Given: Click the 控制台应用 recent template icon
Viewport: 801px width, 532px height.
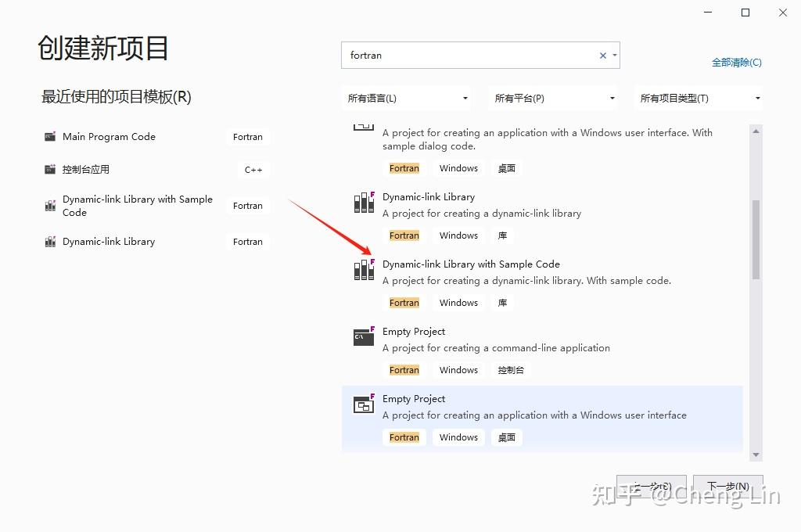Looking at the screenshot, I should (50, 169).
